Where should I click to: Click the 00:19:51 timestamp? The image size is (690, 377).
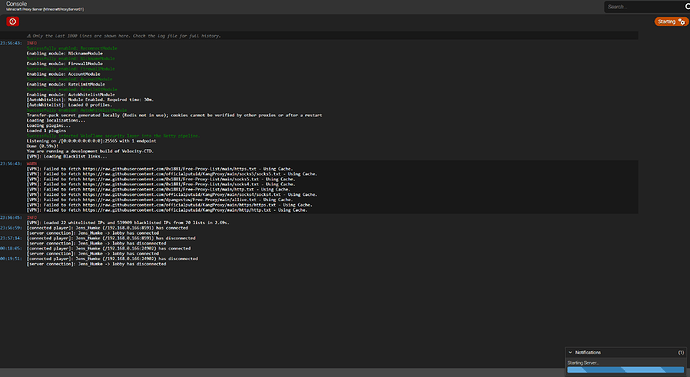pyautogui.click(x=11, y=259)
